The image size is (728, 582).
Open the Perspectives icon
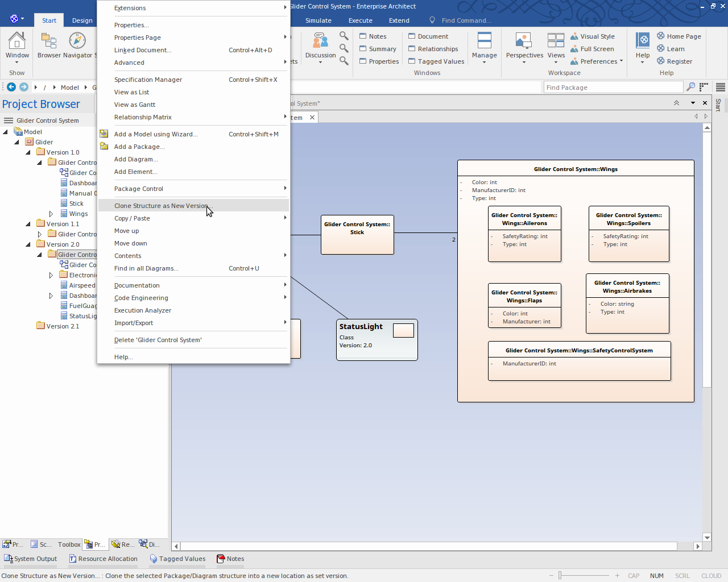click(x=524, y=42)
